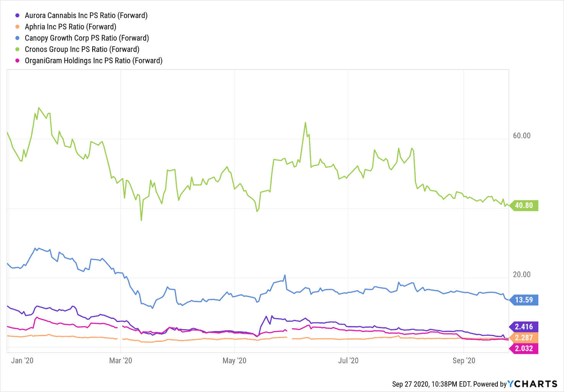Click the green Cronos Group legend dot
The width and height of the screenshot is (564, 392).
pos(17,49)
